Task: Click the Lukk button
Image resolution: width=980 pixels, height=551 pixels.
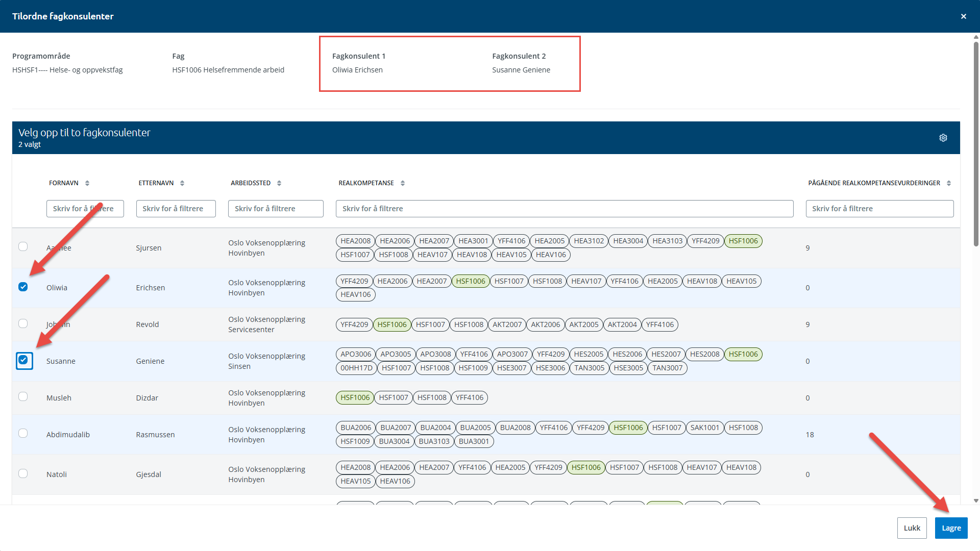Action: click(x=912, y=528)
